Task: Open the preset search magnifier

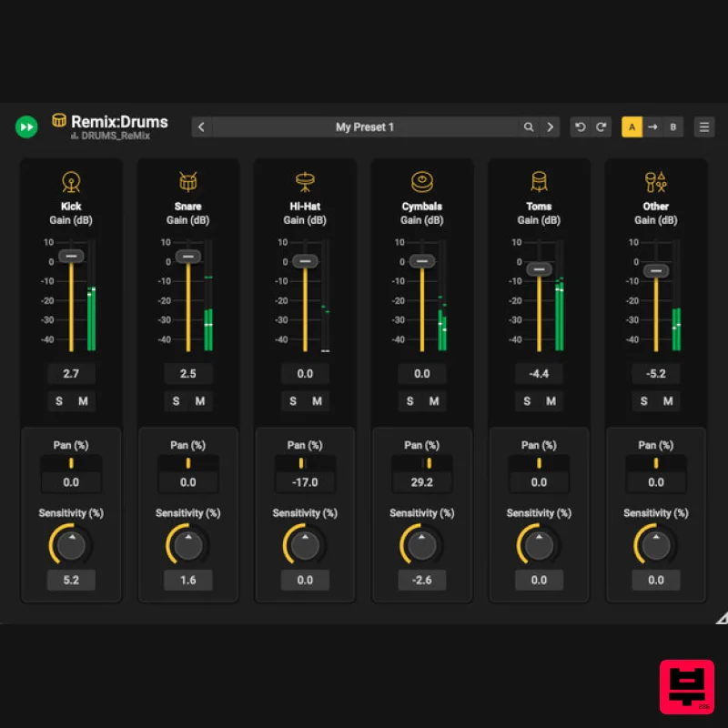Action: click(x=529, y=127)
